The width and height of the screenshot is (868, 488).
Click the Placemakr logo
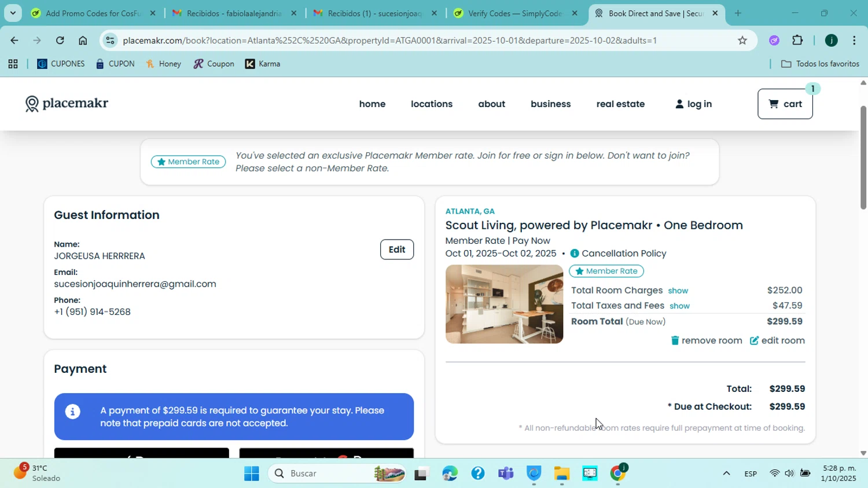[67, 104]
